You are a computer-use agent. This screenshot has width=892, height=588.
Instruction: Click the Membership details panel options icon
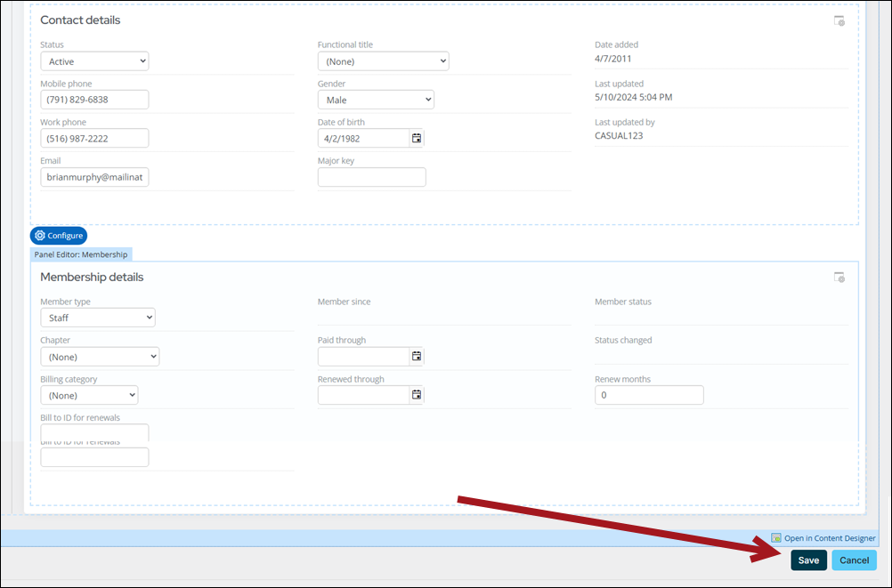[839, 278]
